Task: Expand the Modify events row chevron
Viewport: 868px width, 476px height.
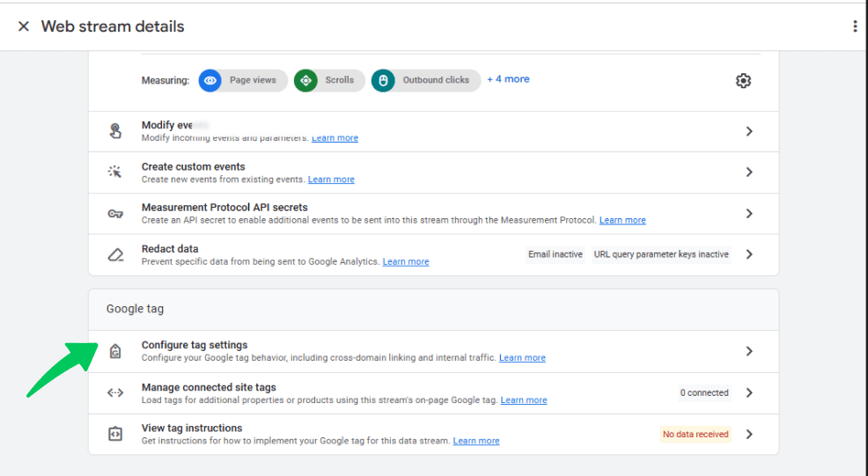Action: 749,131
